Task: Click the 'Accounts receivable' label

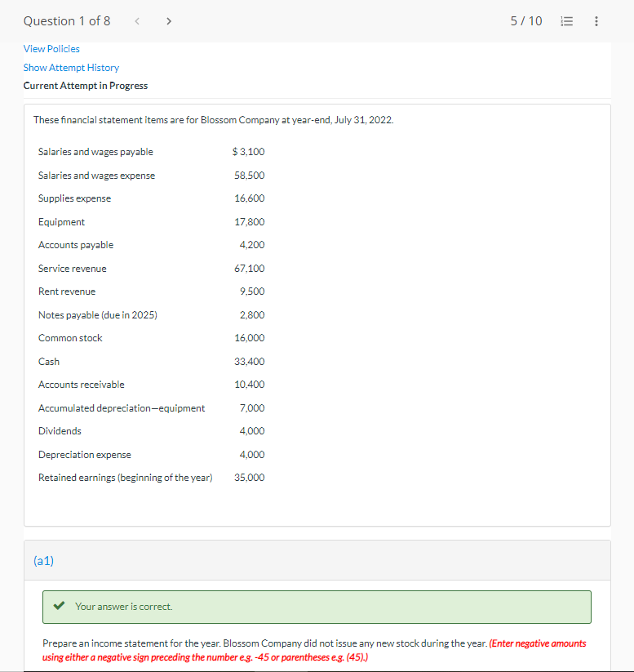Action: click(82, 385)
